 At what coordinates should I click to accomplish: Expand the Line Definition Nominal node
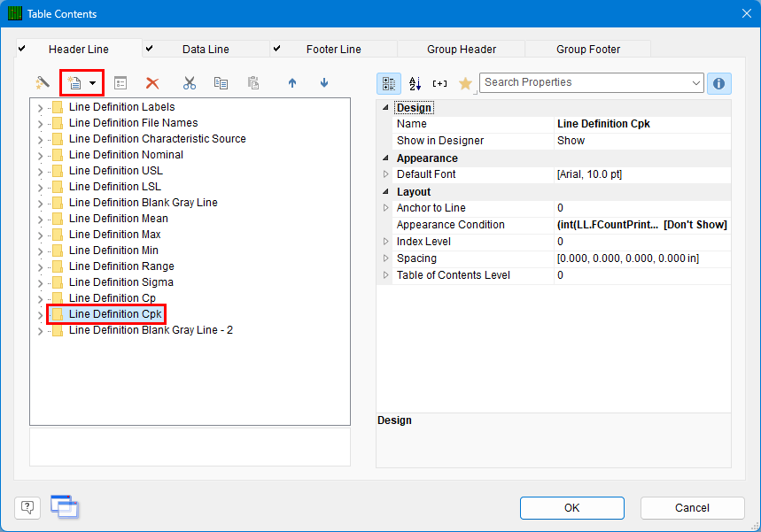(40, 156)
